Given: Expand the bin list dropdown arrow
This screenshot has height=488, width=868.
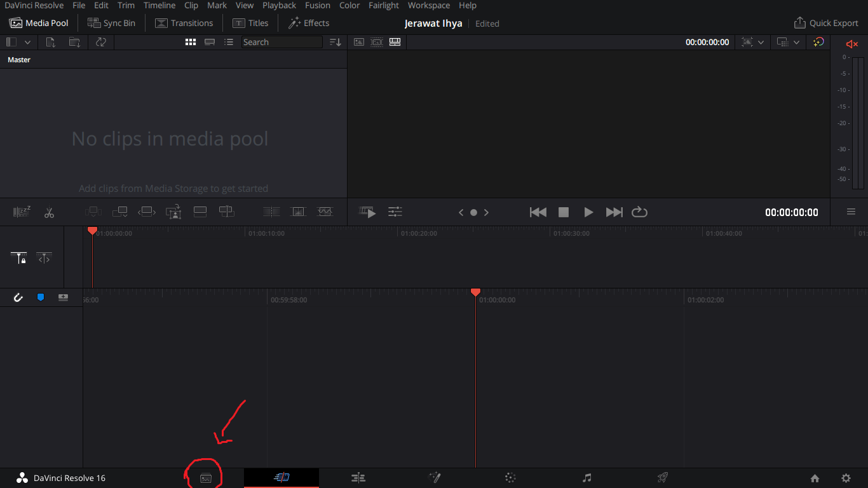Looking at the screenshot, I should click(x=27, y=42).
